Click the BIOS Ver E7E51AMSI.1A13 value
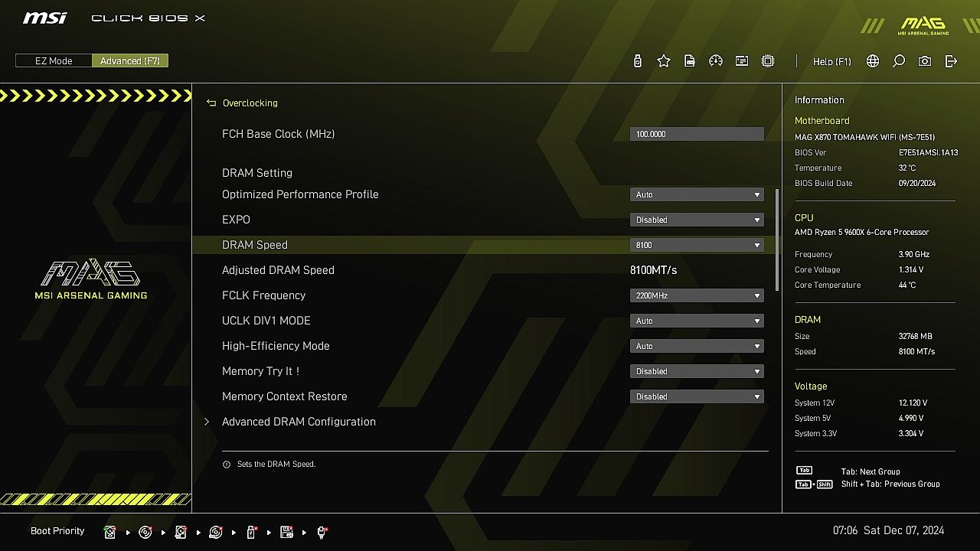Viewport: 980px width, 551px height. coord(928,153)
